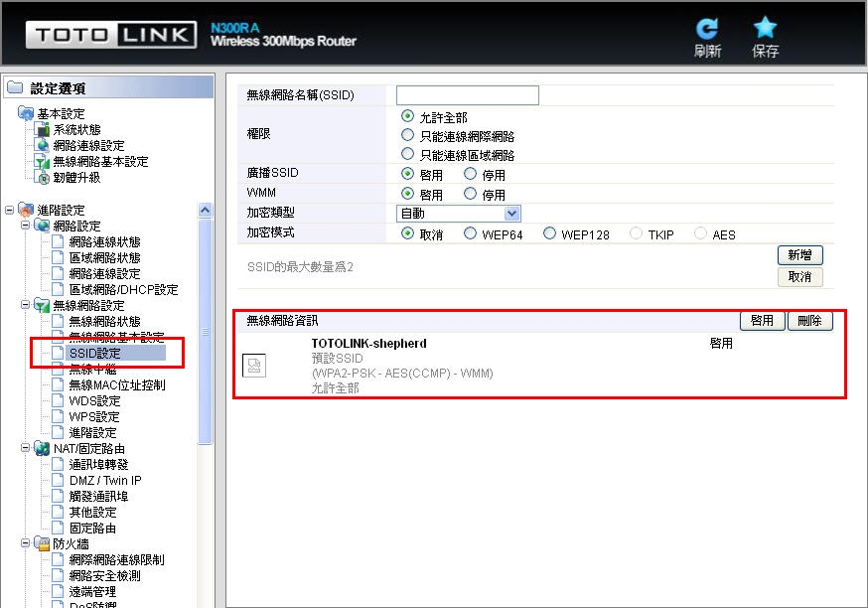Viewport: 868px width, 608px height.
Task: Open the 區域網路/DHCP設定 menu item
Action: (x=123, y=290)
